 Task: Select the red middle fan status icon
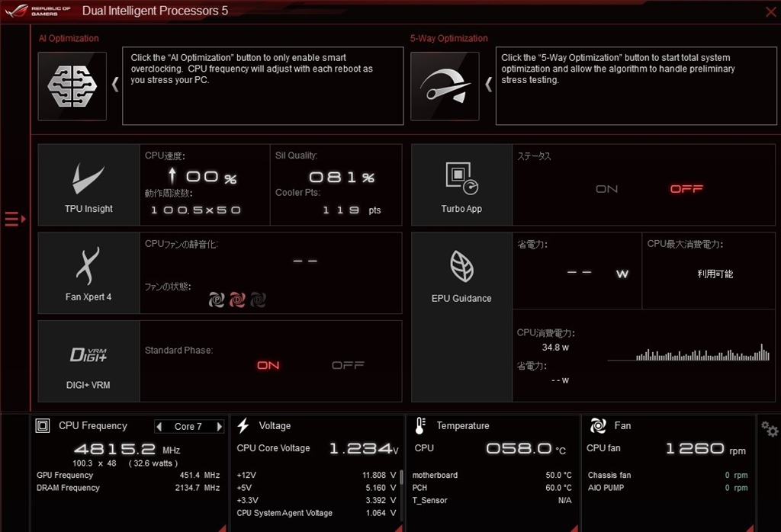click(237, 300)
